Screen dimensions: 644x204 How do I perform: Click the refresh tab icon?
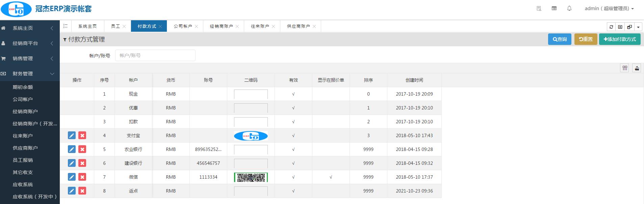coord(611,27)
